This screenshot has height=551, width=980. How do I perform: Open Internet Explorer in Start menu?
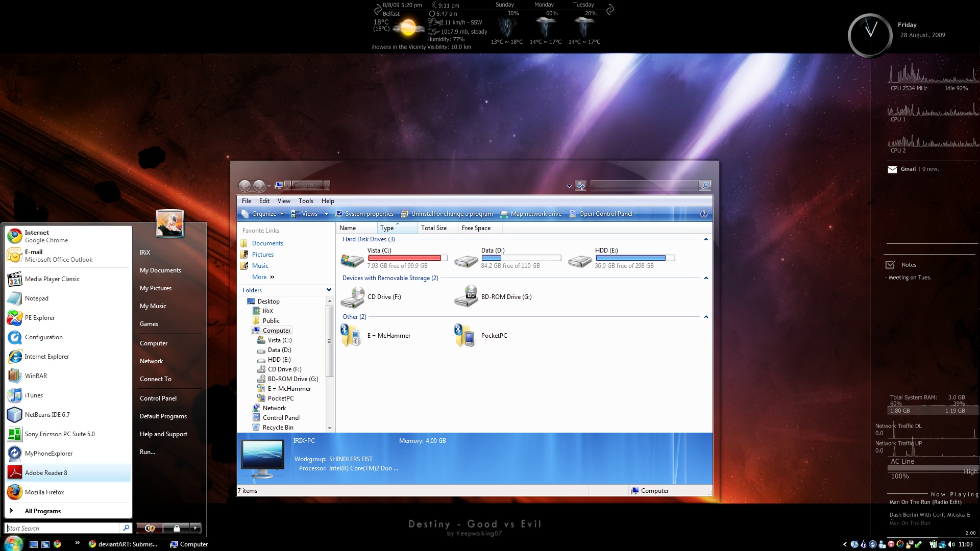pyautogui.click(x=68, y=357)
